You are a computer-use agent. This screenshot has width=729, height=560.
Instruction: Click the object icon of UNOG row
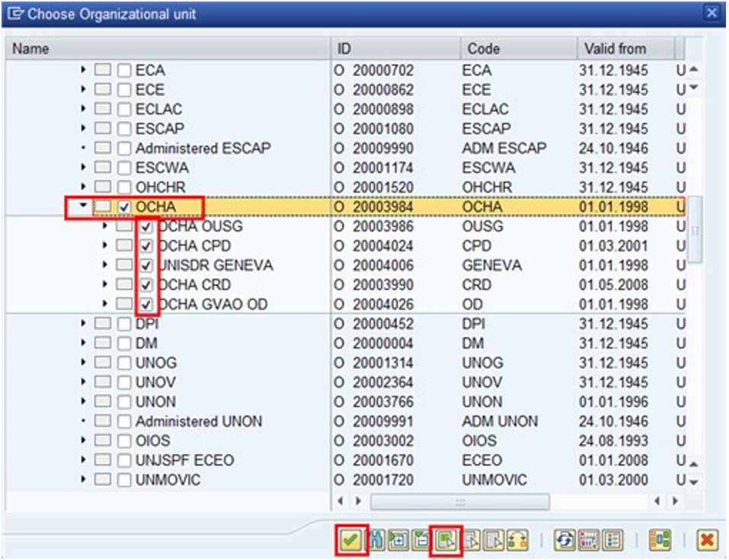pyautogui.click(x=102, y=363)
